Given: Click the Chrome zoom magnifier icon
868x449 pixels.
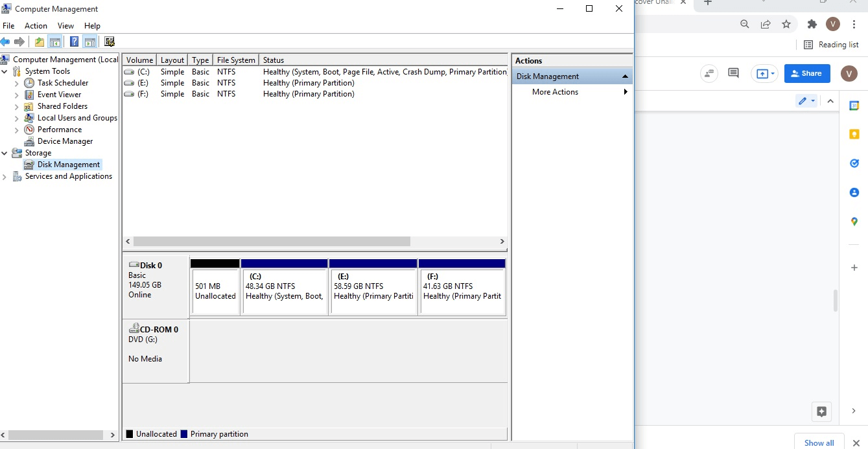Looking at the screenshot, I should click(745, 24).
